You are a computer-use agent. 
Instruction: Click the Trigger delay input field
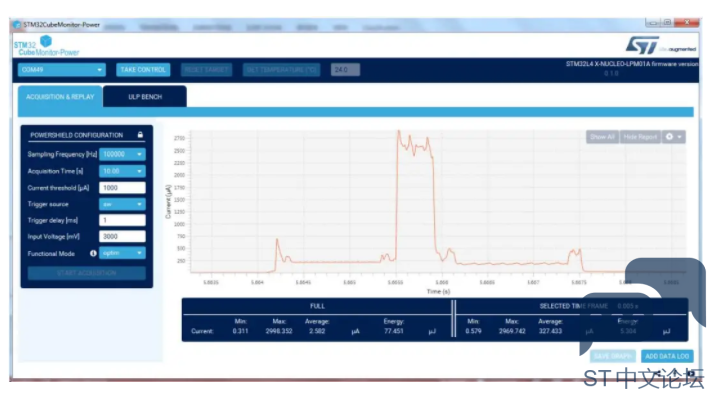pyautogui.click(x=122, y=220)
